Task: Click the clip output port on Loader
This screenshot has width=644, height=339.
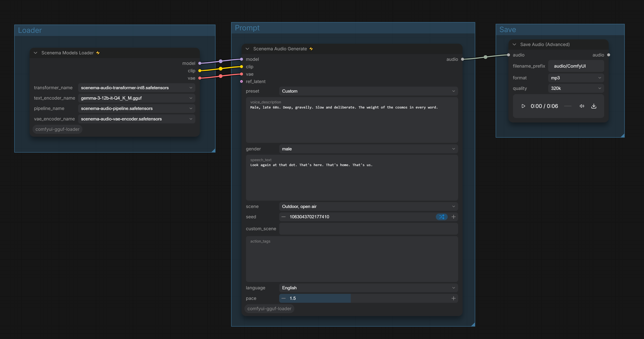Action: [x=200, y=71]
